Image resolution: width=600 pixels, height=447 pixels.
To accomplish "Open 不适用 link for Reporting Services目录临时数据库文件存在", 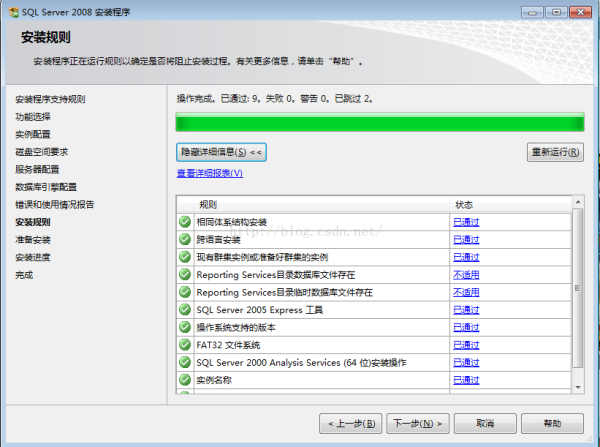I will 466,292.
